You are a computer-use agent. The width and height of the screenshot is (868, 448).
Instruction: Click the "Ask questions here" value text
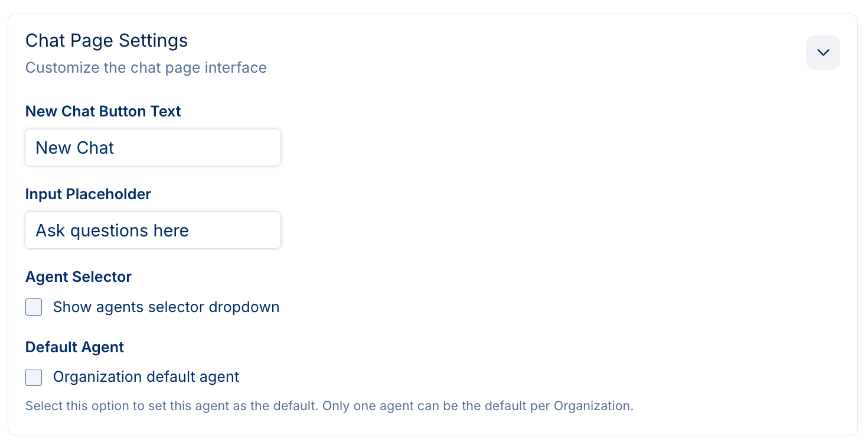click(112, 231)
